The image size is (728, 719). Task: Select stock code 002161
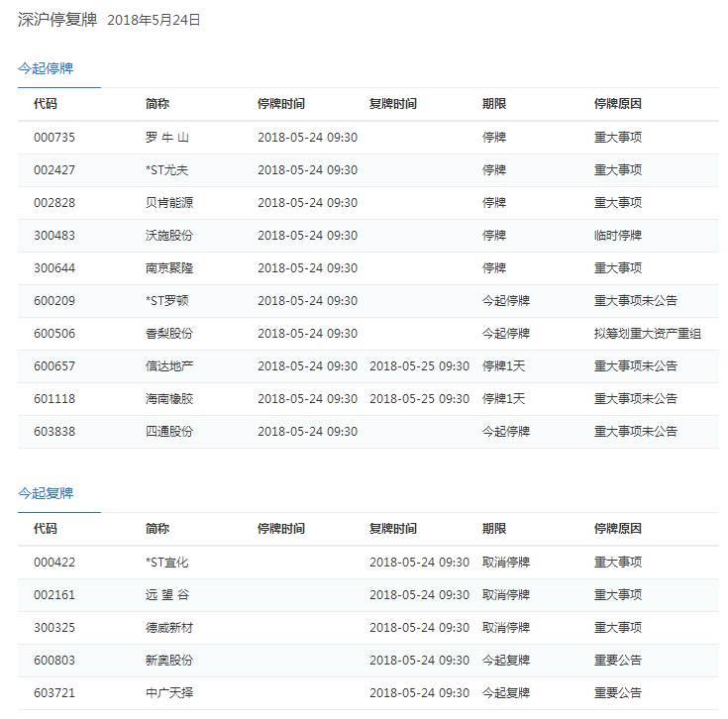pos(53,595)
